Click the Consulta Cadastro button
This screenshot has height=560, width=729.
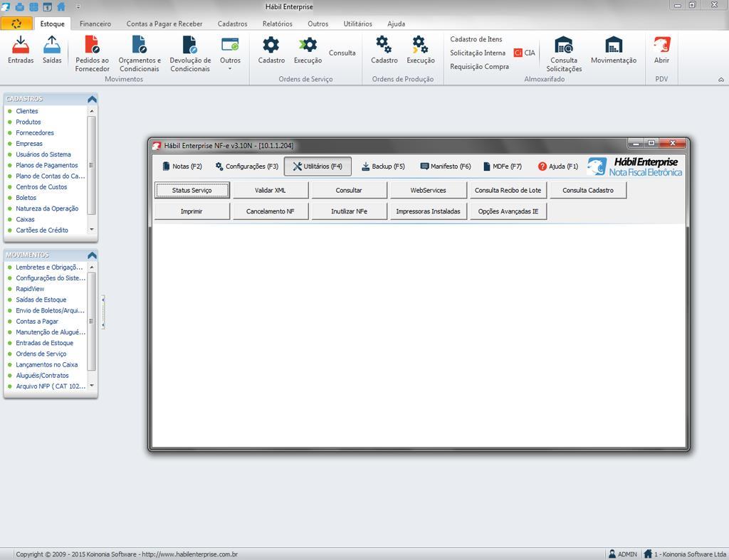[588, 190]
